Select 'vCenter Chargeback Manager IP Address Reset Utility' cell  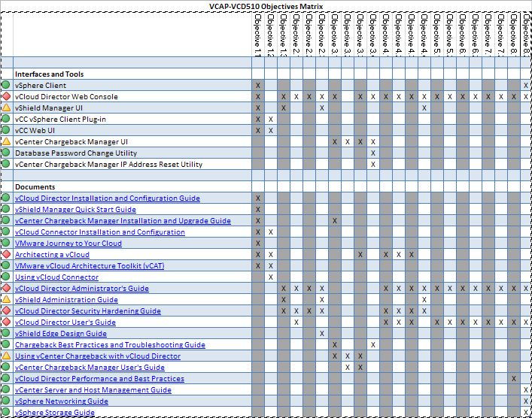[x=132, y=164]
